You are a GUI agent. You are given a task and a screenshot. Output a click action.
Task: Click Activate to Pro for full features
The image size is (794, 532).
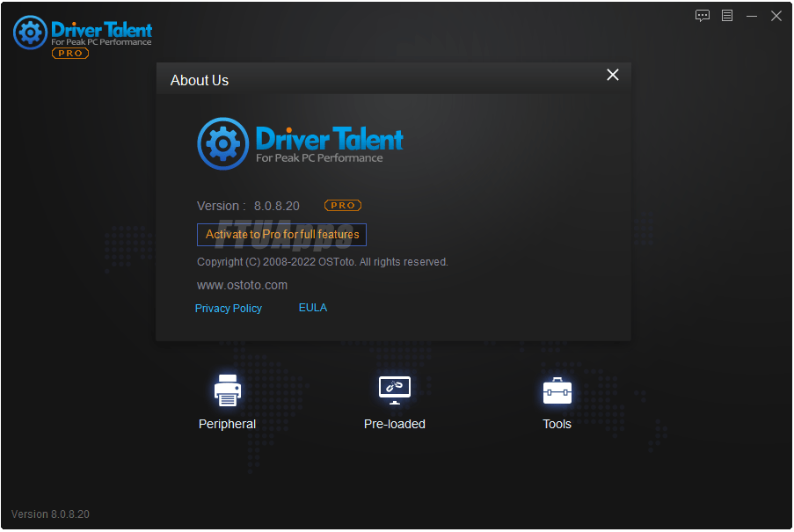(281, 235)
